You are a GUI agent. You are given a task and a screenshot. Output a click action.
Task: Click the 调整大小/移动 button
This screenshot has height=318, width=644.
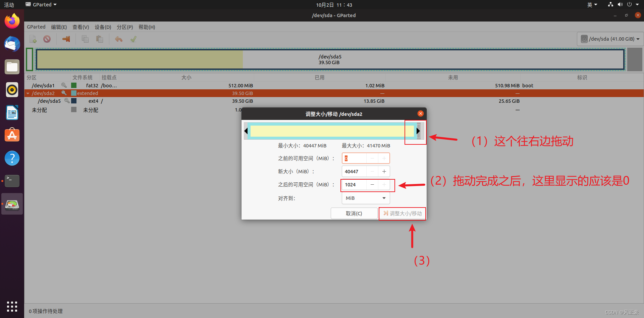tap(402, 213)
